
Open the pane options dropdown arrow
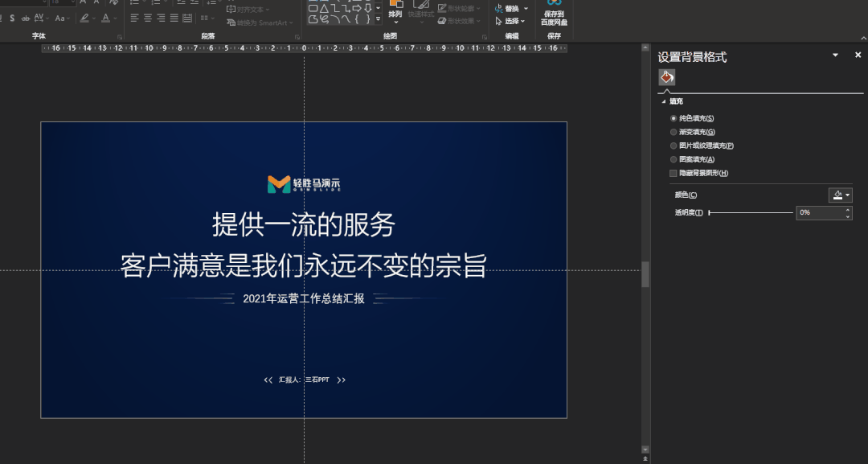point(835,55)
